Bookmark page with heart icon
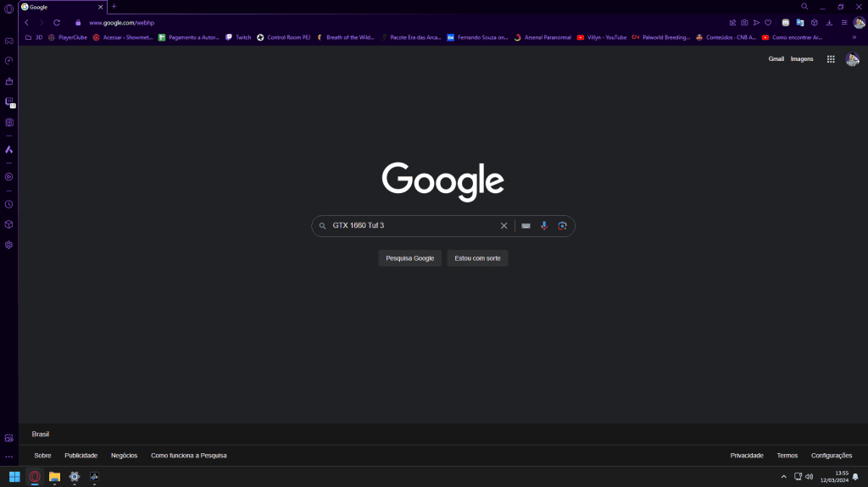Viewport: 868px width, 487px height. click(x=768, y=23)
